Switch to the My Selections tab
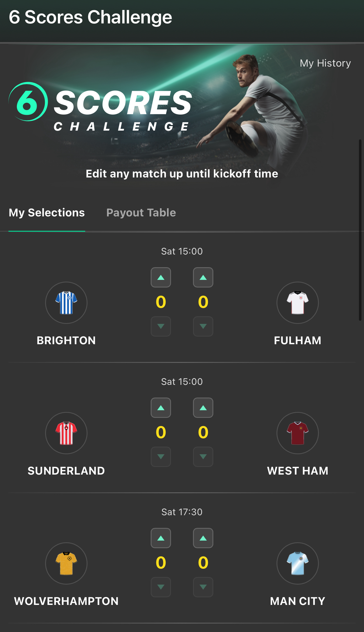The image size is (364, 632). click(47, 212)
